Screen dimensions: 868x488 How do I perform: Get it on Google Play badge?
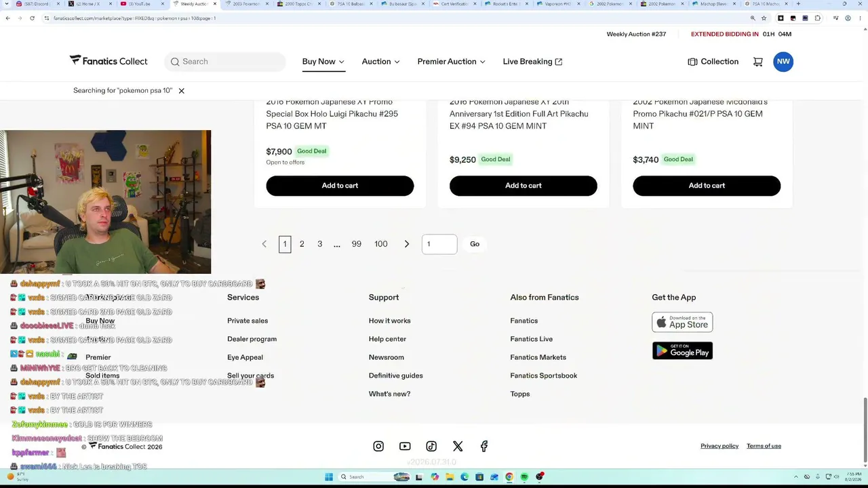682,350
